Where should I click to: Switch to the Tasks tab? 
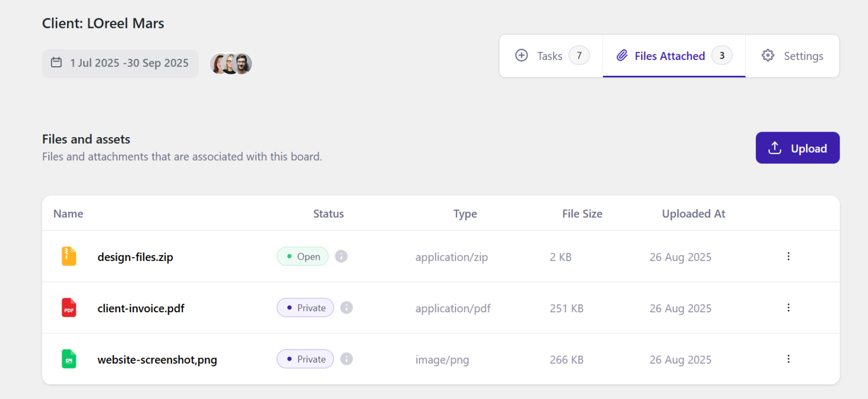click(x=551, y=56)
